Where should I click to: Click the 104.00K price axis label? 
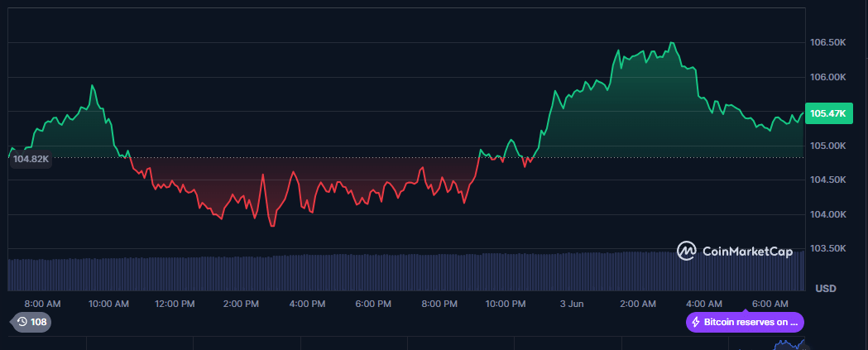(x=827, y=214)
